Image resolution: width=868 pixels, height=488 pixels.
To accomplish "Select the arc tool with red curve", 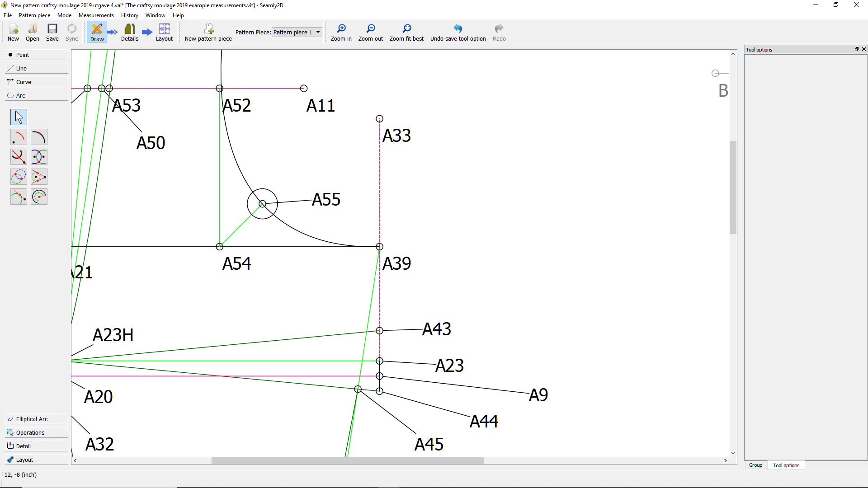I will pyautogui.click(x=19, y=137).
